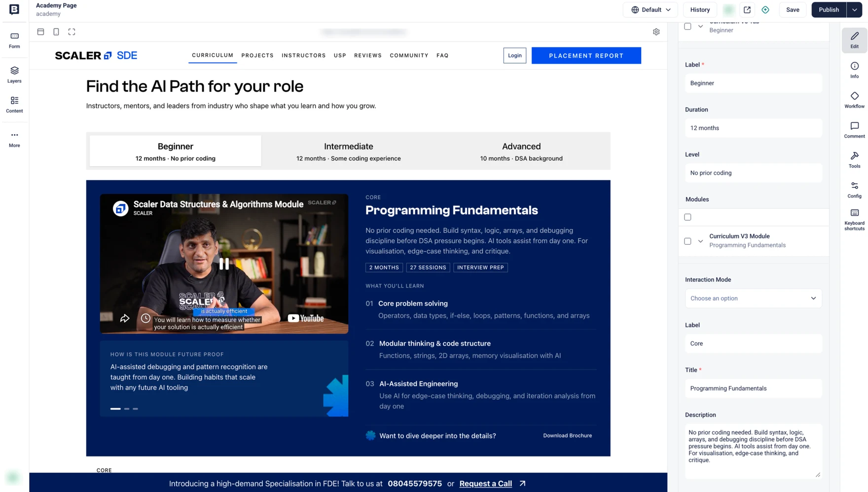Tick the Beginner tab item checkbox
This screenshot has height=492, width=868.
click(687, 26)
